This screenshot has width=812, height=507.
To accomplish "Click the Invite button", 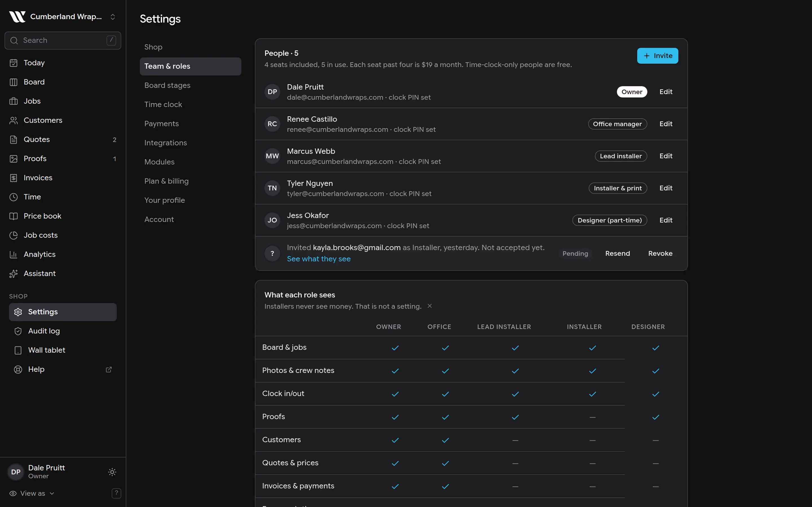I will (x=657, y=56).
